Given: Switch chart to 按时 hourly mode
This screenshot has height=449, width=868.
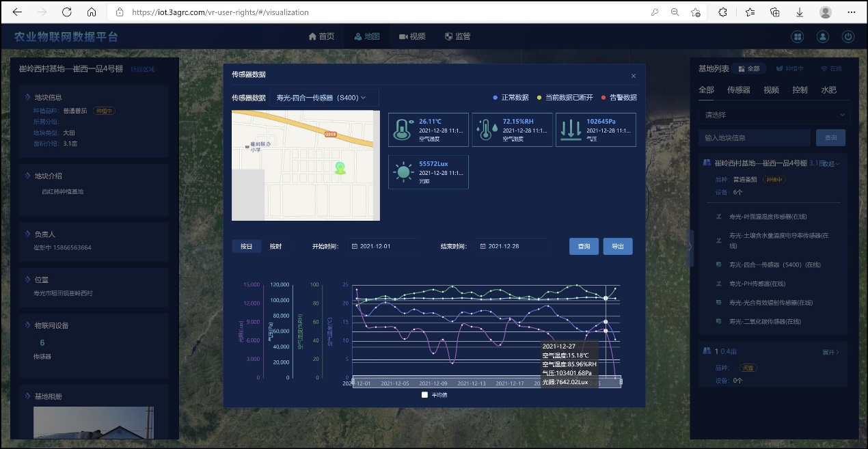Looking at the screenshot, I should [x=275, y=247].
